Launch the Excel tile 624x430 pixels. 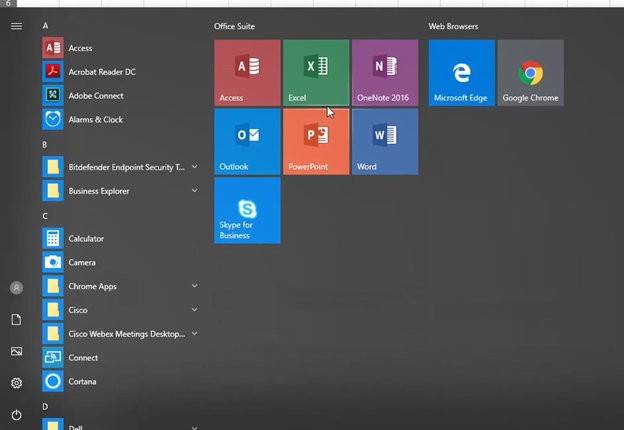pyautogui.click(x=316, y=73)
